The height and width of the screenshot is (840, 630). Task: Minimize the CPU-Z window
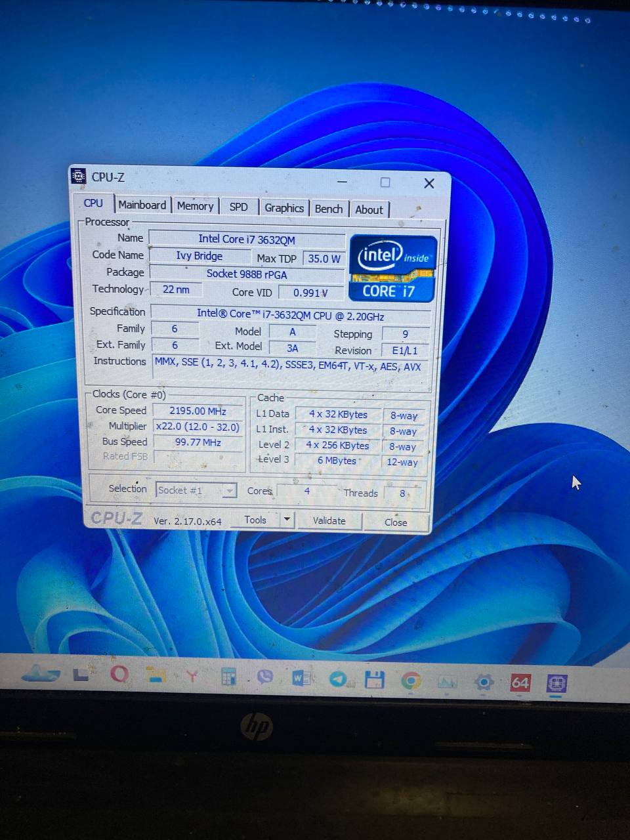(343, 181)
